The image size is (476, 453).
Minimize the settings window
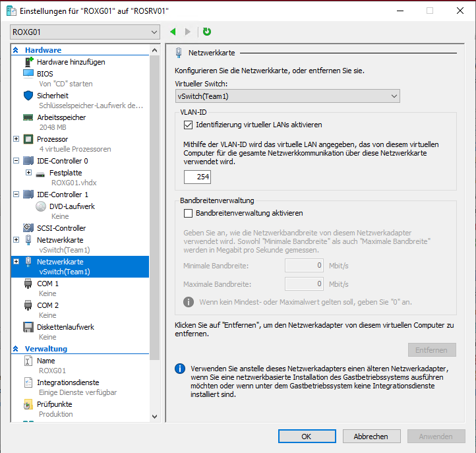coord(400,11)
